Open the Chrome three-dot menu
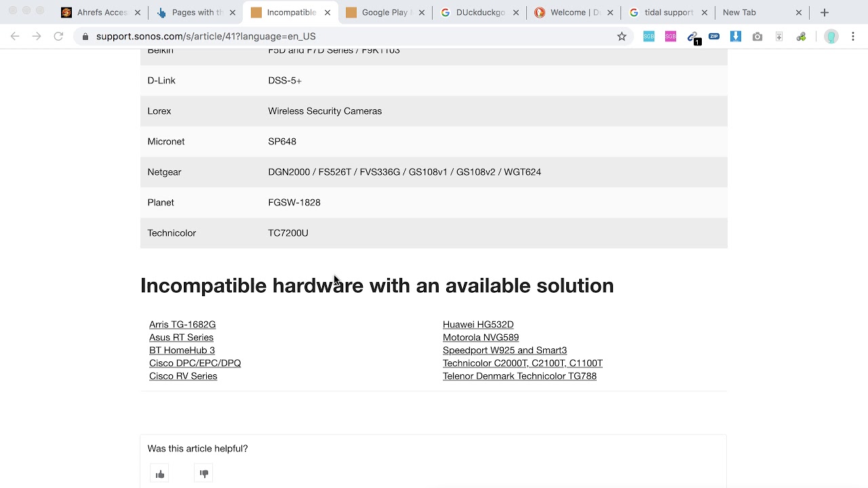The width and height of the screenshot is (868, 488). pos(853,37)
